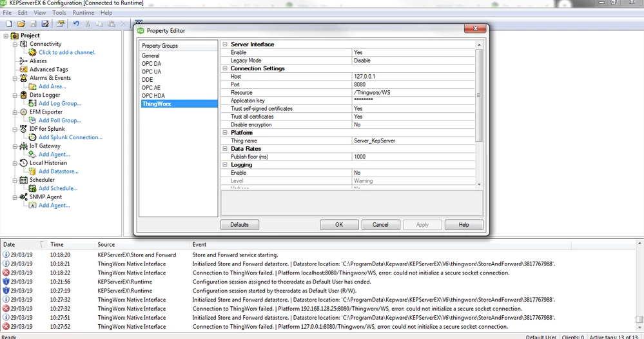Collapse the Server Interface property section

[x=225, y=44]
